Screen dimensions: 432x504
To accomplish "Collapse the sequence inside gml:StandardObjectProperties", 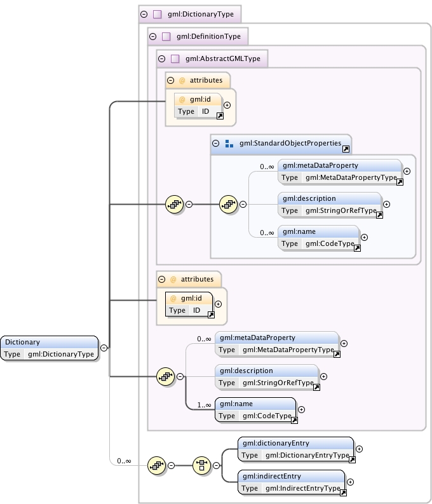I will click(x=243, y=204).
